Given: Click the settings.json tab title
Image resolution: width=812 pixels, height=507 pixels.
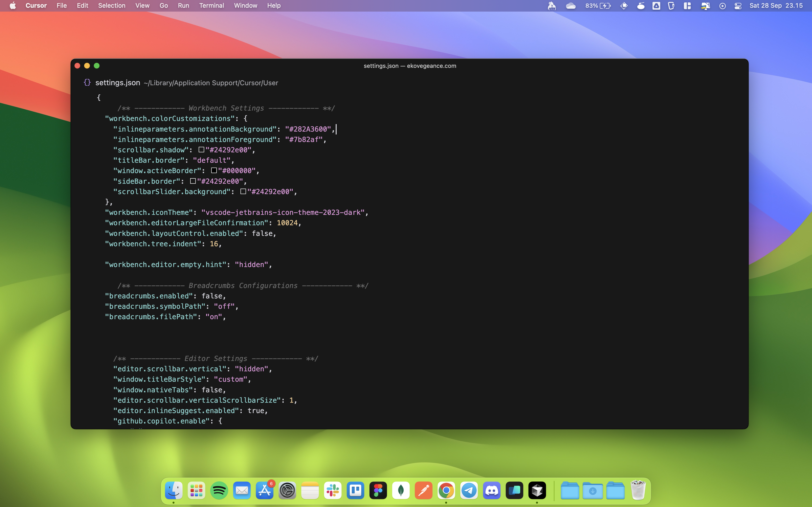Looking at the screenshot, I should 117,83.
